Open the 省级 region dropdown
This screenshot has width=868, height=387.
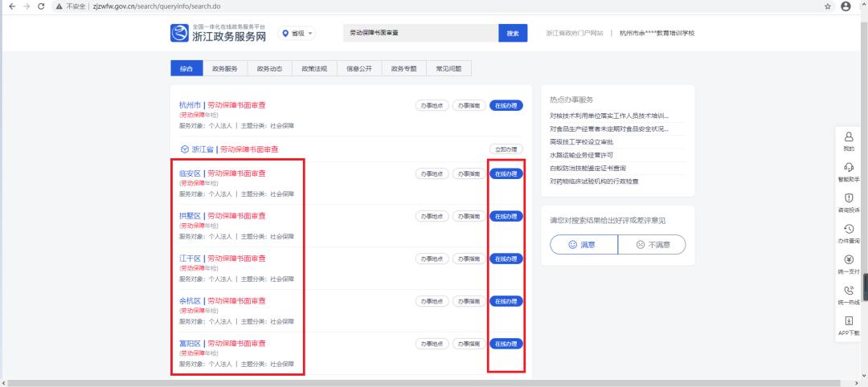click(298, 33)
